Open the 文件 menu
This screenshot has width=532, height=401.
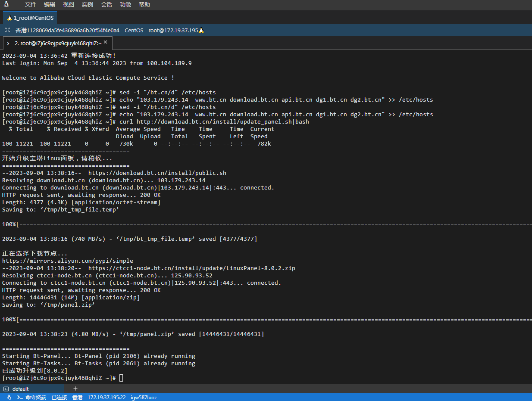coord(31,4)
